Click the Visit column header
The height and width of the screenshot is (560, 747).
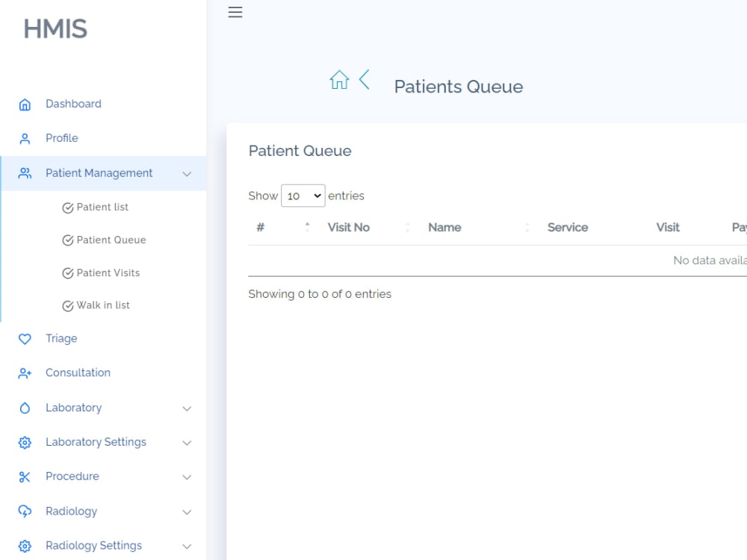(x=668, y=228)
